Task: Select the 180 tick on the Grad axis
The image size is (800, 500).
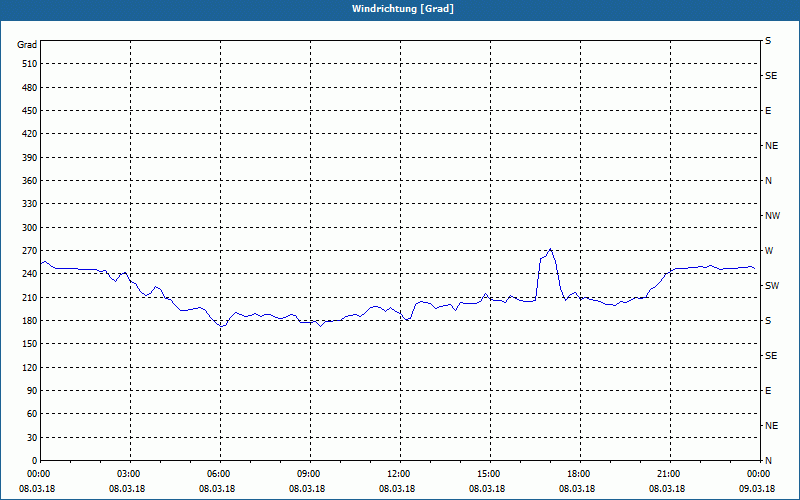Action: point(30,321)
